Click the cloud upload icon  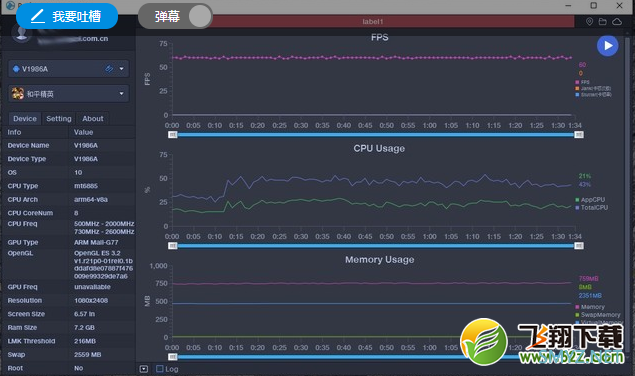pyautogui.click(x=617, y=21)
